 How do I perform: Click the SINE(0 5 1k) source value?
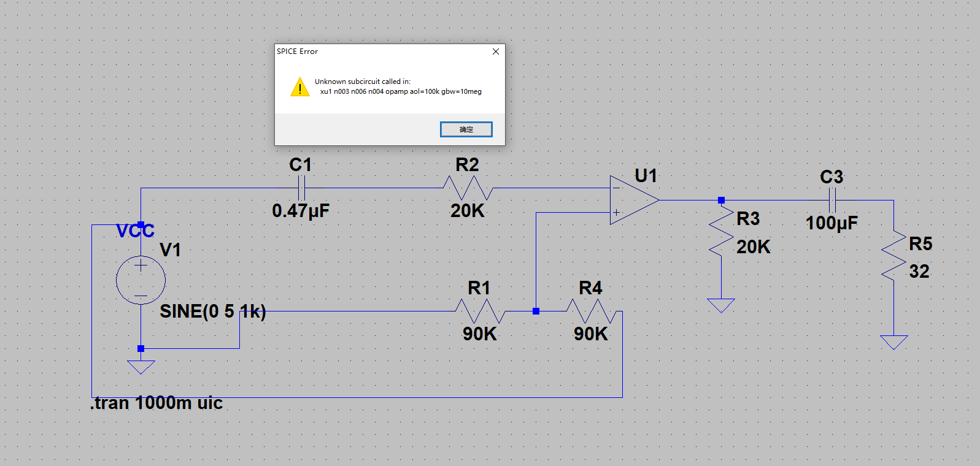tap(213, 311)
